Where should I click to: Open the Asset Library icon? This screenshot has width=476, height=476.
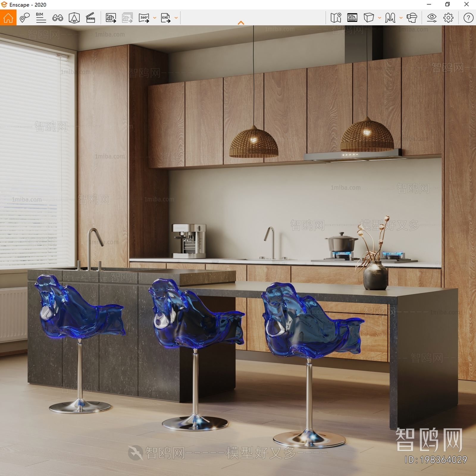pyautogui.click(x=352, y=18)
